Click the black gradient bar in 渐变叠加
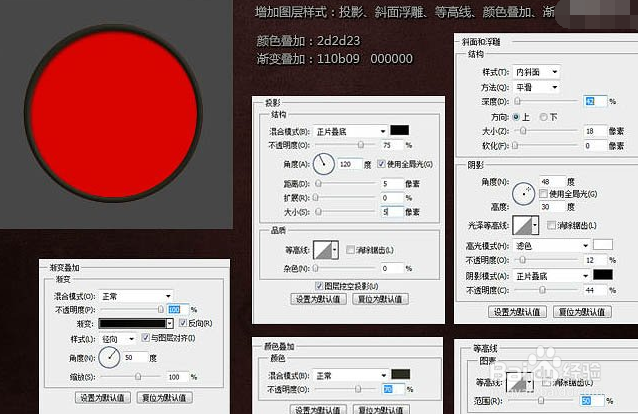This screenshot has height=414, width=638. pyautogui.click(x=133, y=324)
